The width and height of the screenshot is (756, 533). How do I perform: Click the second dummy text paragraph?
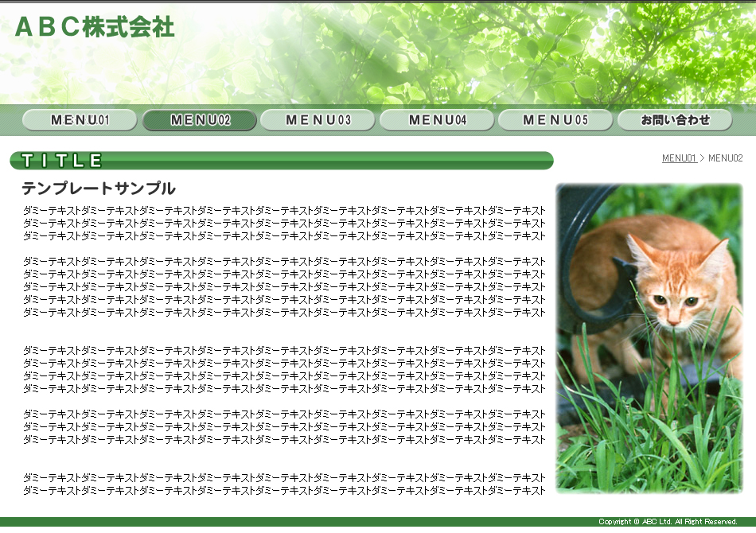tap(285, 286)
